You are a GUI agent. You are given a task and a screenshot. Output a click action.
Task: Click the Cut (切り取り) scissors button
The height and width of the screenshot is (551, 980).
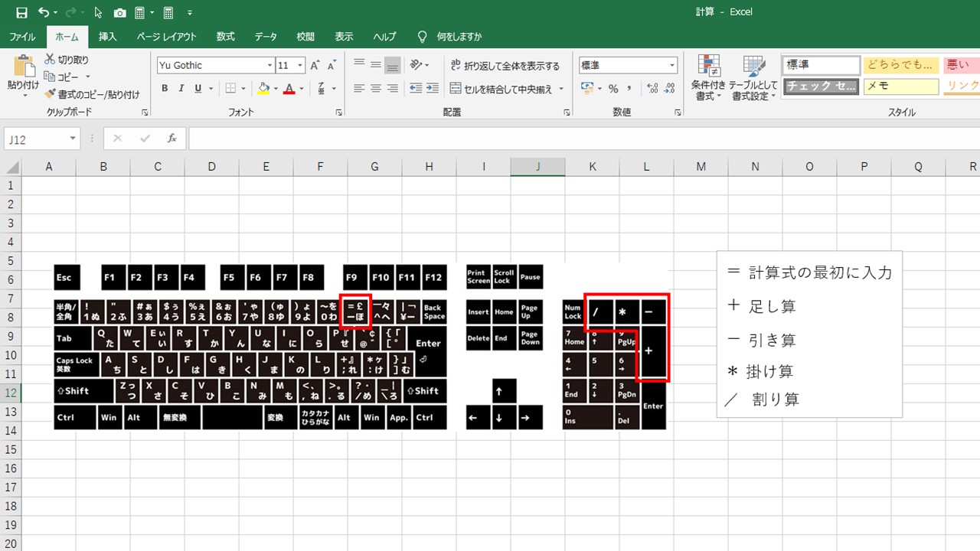(67, 60)
